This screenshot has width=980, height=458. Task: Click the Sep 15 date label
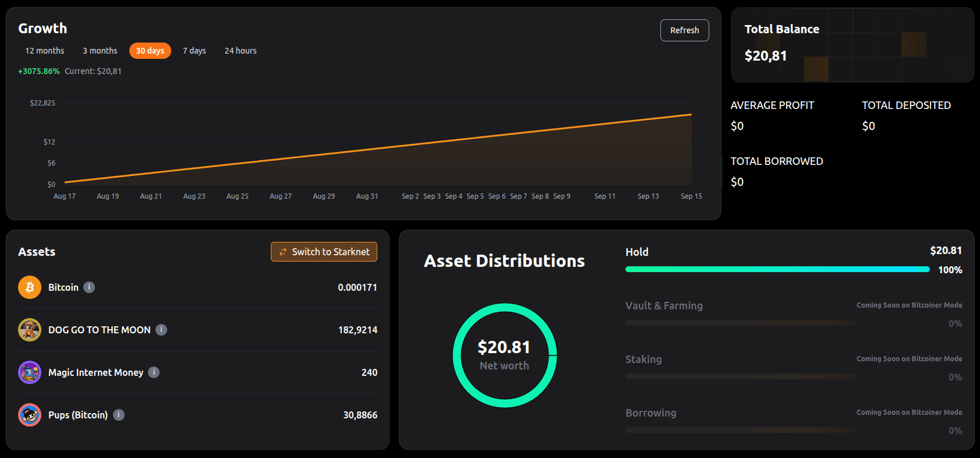coord(691,196)
